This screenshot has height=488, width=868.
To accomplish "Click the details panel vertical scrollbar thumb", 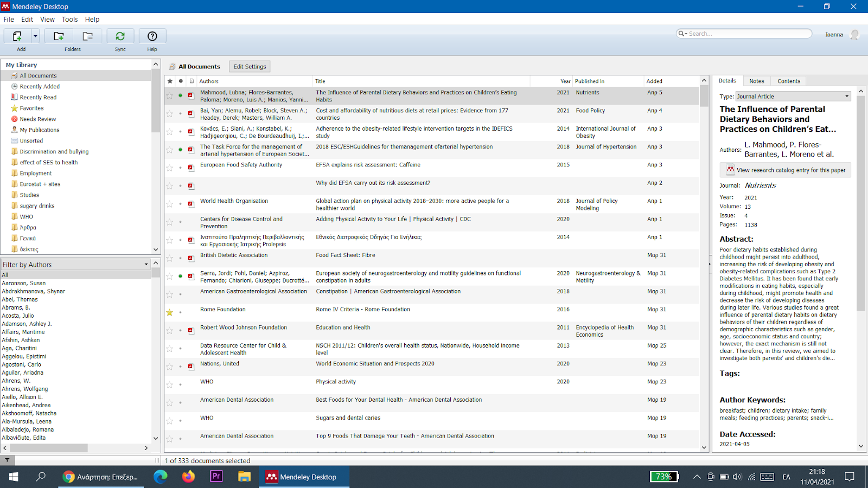I will click(860, 203).
